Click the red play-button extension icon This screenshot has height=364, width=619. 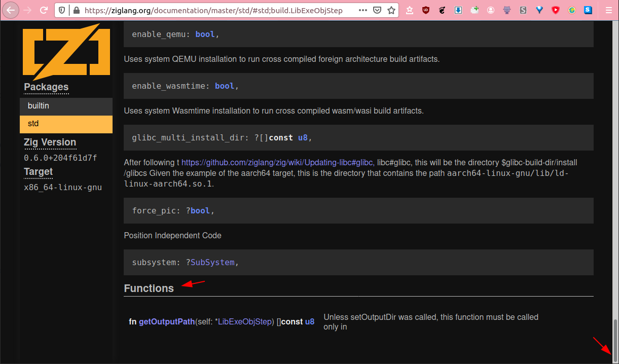point(556,10)
